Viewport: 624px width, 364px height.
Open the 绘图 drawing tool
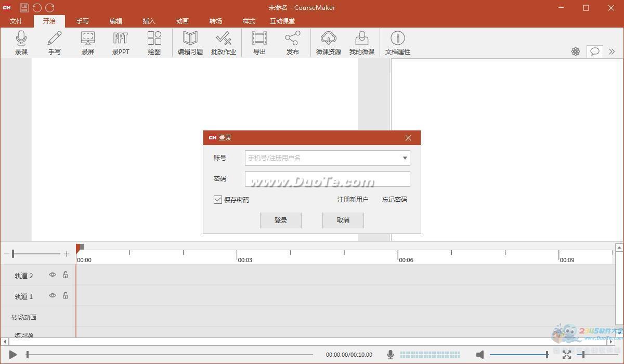[154, 43]
